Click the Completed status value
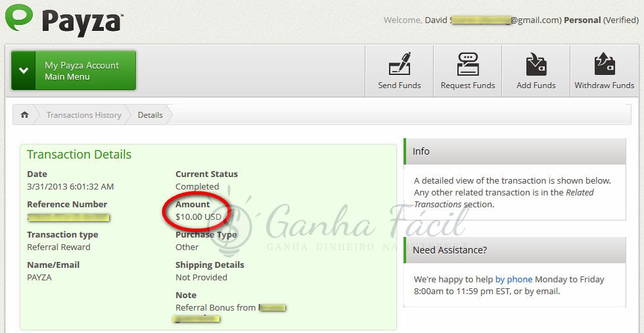This screenshot has width=644, height=333. pyautogui.click(x=197, y=187)
